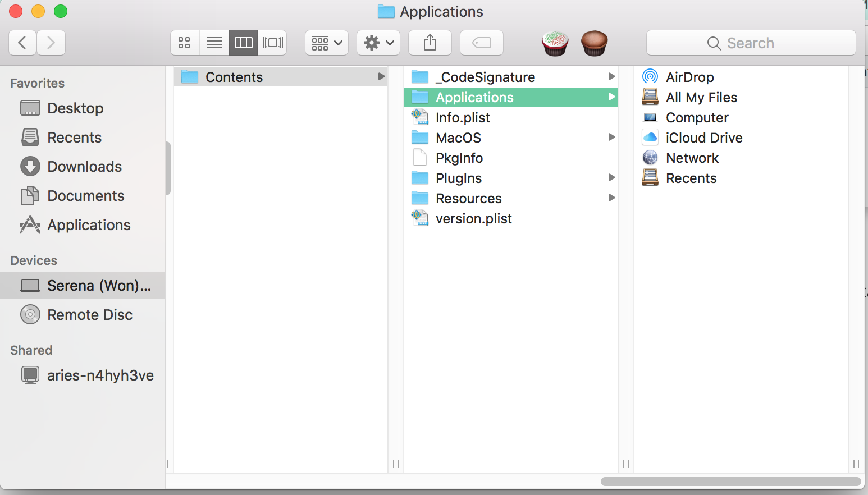Open Downloads in the sidebar
This screenshot has width=868, height=495.
tap(83, 167)
